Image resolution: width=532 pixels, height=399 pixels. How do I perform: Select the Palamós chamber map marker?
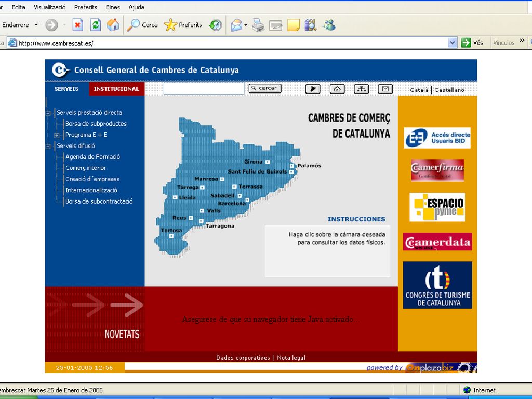tap(292, 166)
